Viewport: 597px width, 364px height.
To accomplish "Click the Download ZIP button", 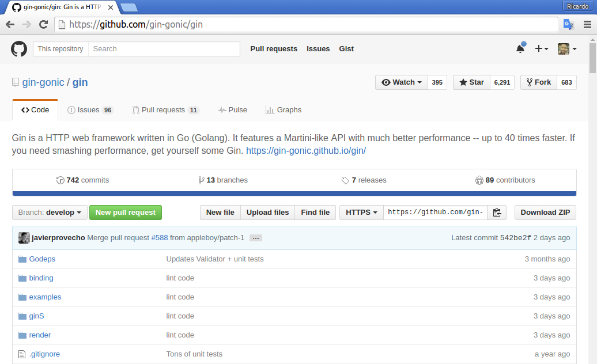I will [545, 213].
